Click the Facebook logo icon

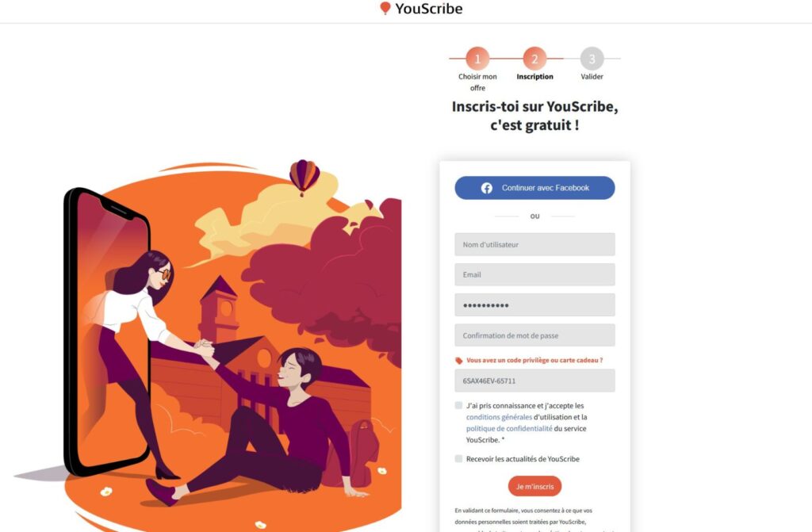click(486, 188)
